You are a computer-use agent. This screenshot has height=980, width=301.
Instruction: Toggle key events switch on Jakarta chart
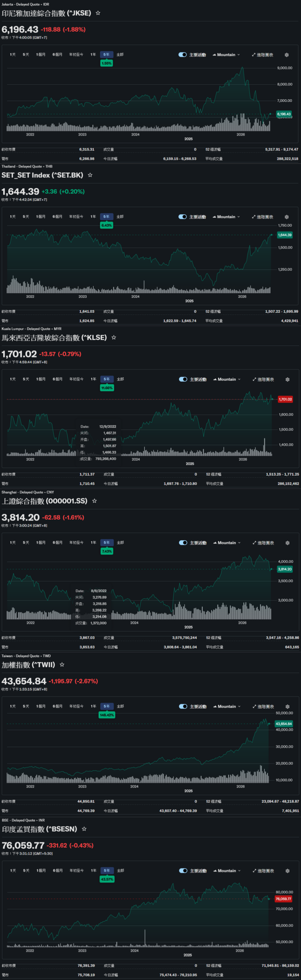182,55
